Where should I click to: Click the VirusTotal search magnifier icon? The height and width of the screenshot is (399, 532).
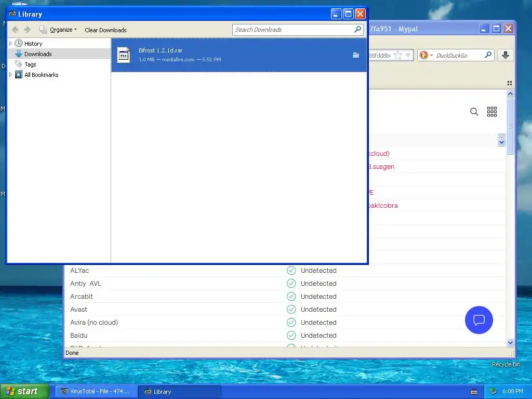[474, 112]
